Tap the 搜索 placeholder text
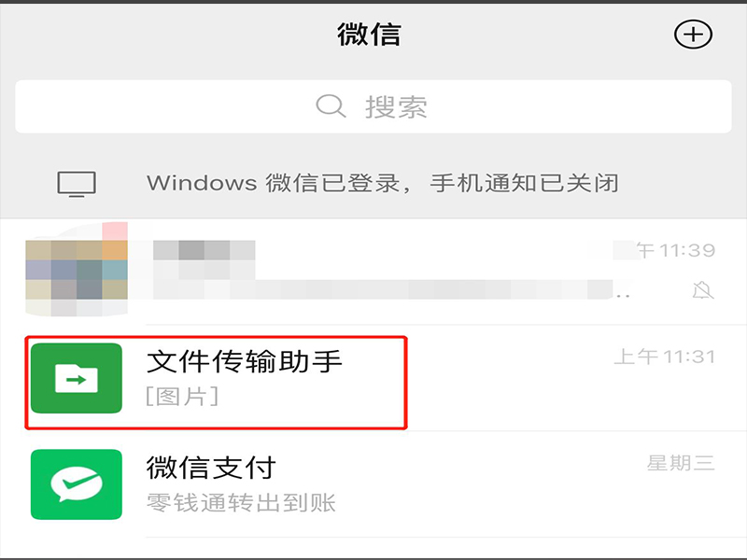Screen dimensions: 747x560 [396, 106]
